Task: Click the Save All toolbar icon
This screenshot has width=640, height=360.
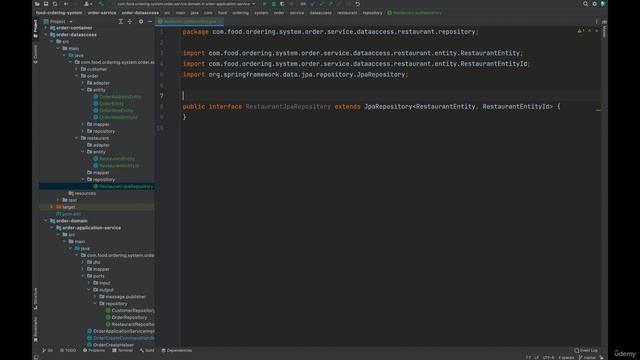Action: click(x=46, y=4)
